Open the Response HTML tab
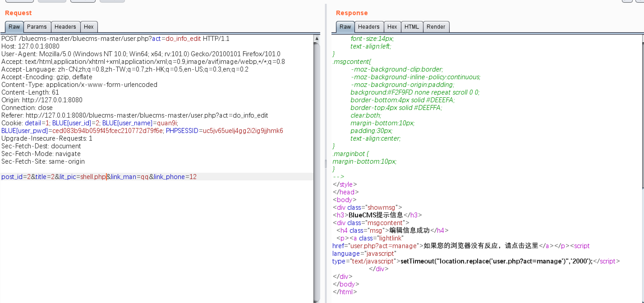The width and height of the screenshot is (644, 303). 412,27
